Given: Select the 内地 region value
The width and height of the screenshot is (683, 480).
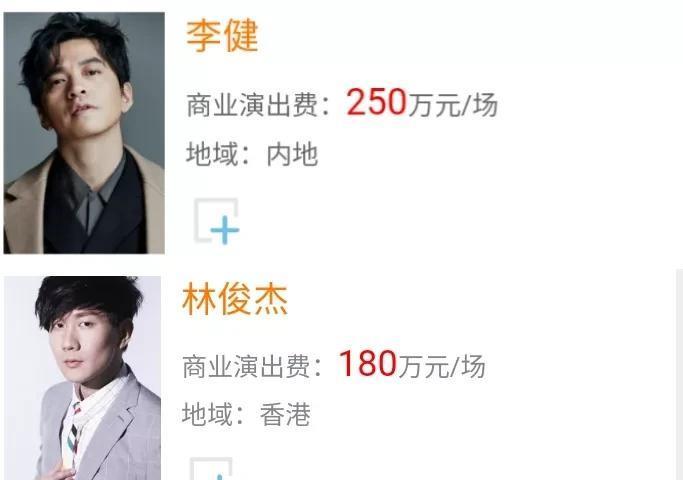Looking at the screenshot, I should tap(292, 154).
